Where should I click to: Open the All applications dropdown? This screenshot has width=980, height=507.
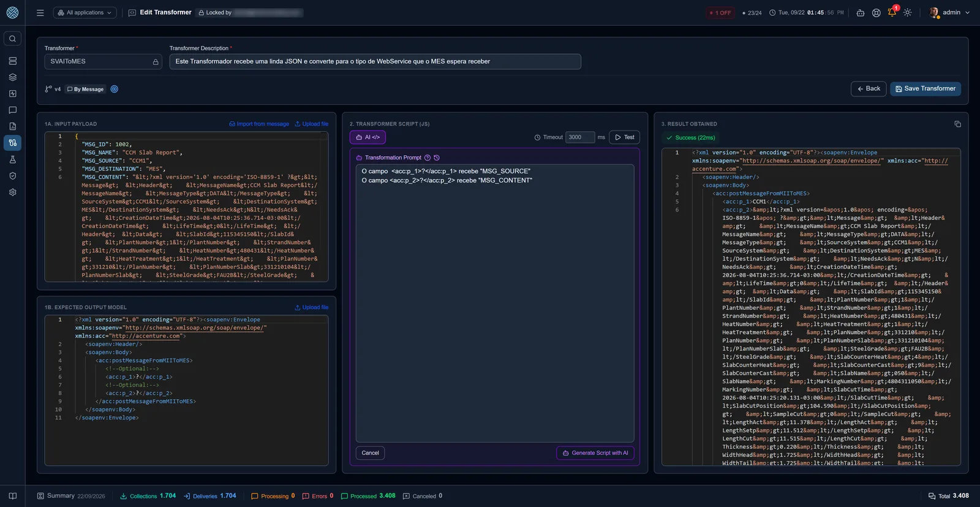coord(85,12)
